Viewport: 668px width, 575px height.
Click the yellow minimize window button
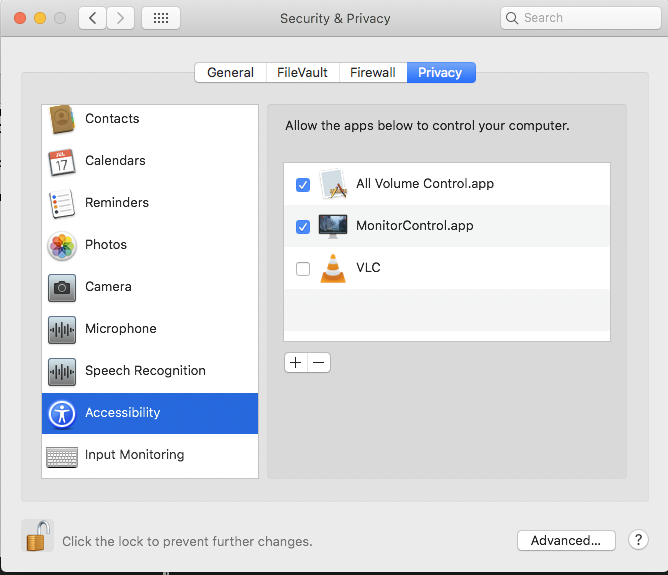coord(40,18)
